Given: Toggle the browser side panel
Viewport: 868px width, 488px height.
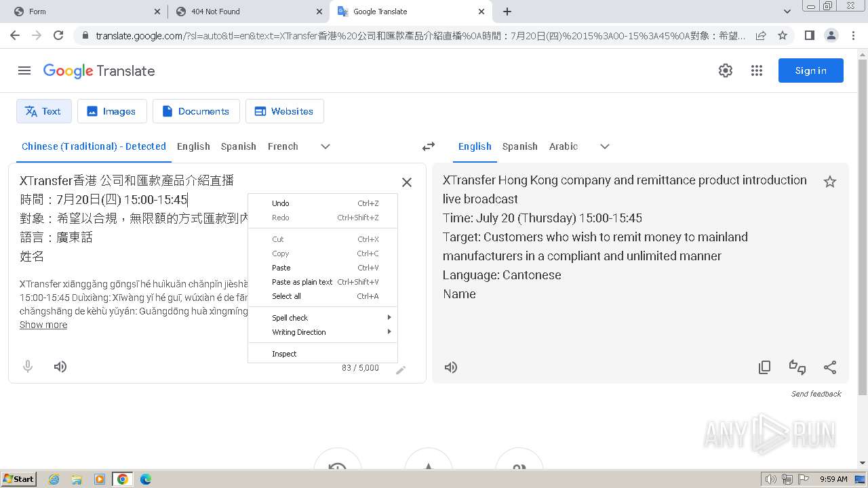Looking at the screenshot, I should click(809, 35).
